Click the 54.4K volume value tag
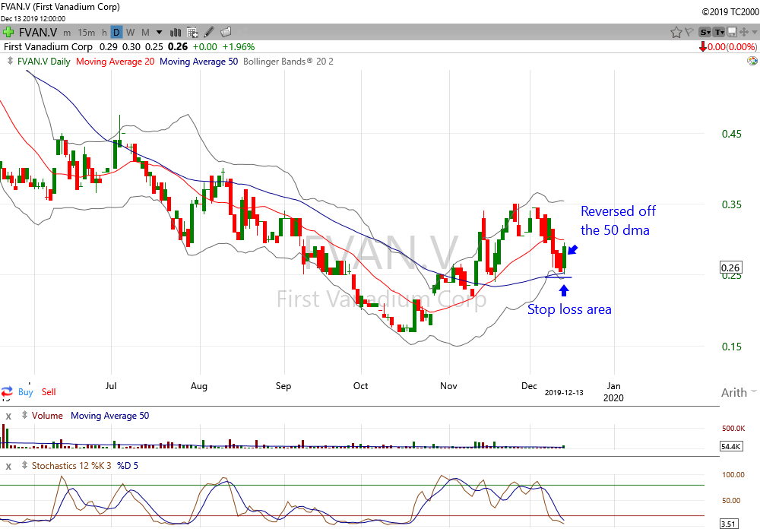 (x=730, y=446)
